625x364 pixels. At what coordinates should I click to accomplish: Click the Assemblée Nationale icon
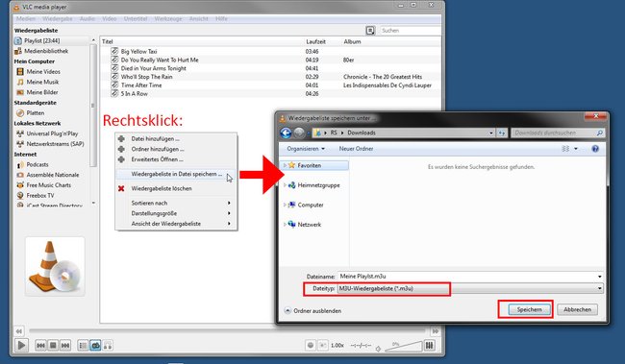pos(20,175)
